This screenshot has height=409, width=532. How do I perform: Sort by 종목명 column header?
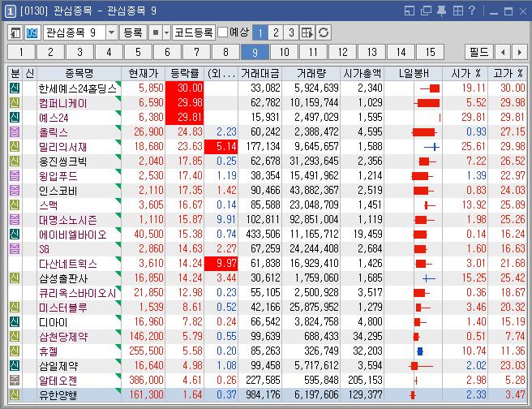[x=79, y=73]
